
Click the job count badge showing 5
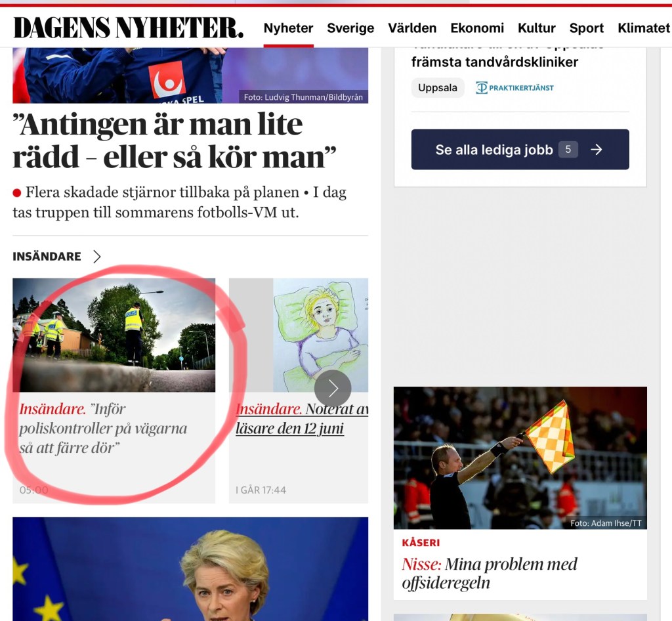(568, 150)
